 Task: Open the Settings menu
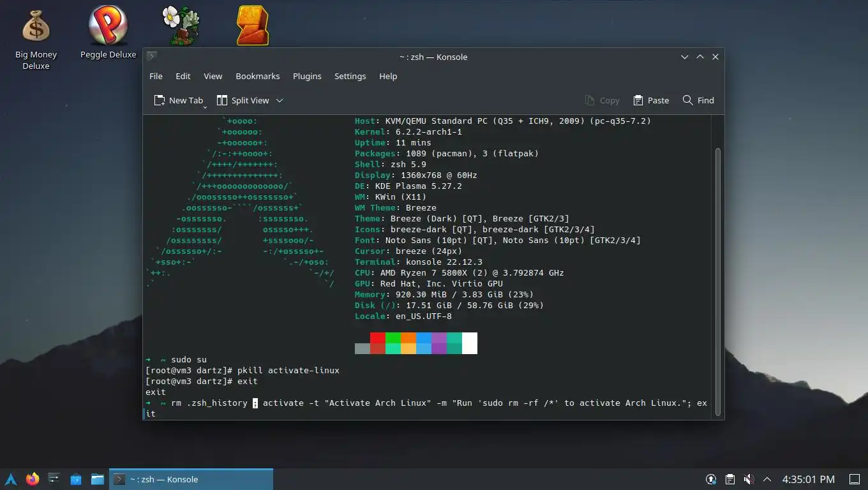coord(350,76)
